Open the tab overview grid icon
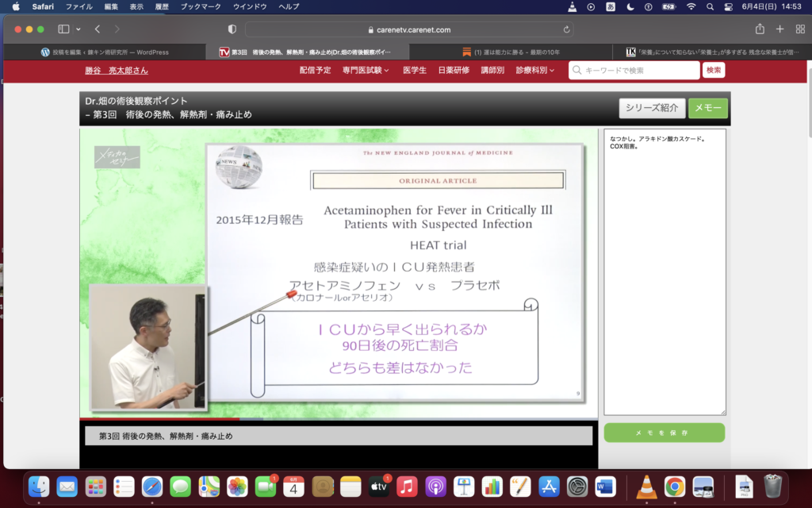The width and height of the screenshot is (812, 508). coord(799,29)
